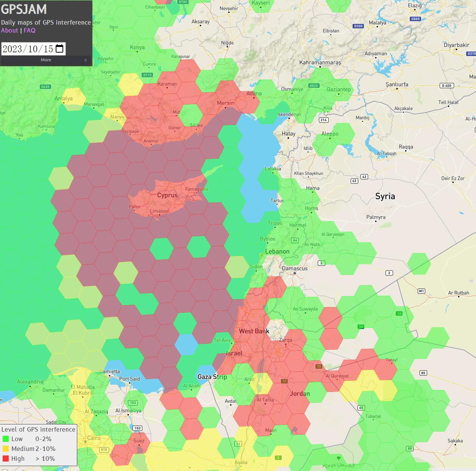Click the Raqqa city label
476x471 pixels.
click(406, 147)
